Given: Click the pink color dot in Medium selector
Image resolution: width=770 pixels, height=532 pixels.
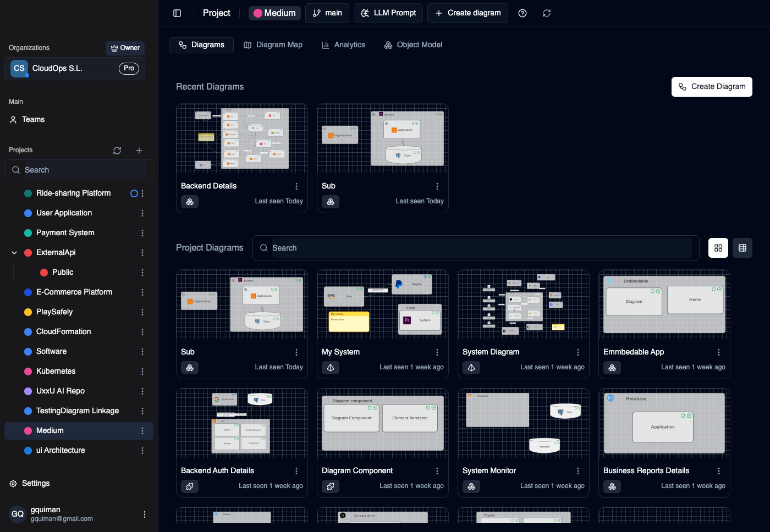Looking at the screenshot, I should (258, 13).
